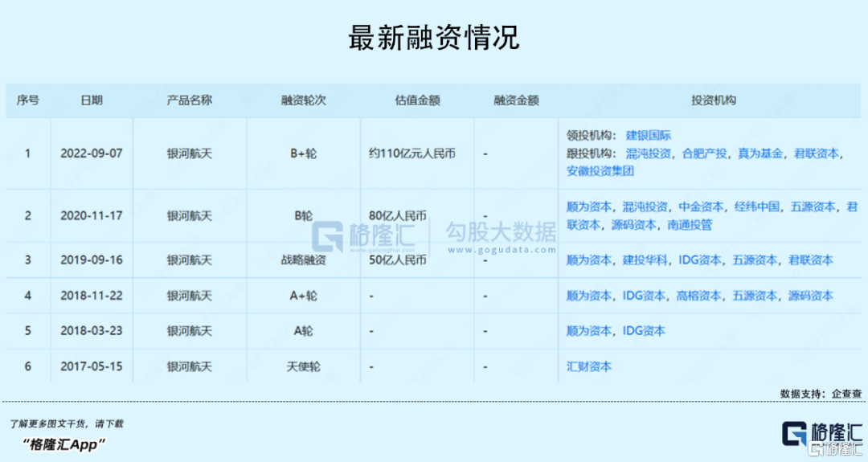Image resolution: width=868 pixels, height=462 pixels.
Task: Open 五源资本 link in the B轮 row
Action: [x=813, y=207]
